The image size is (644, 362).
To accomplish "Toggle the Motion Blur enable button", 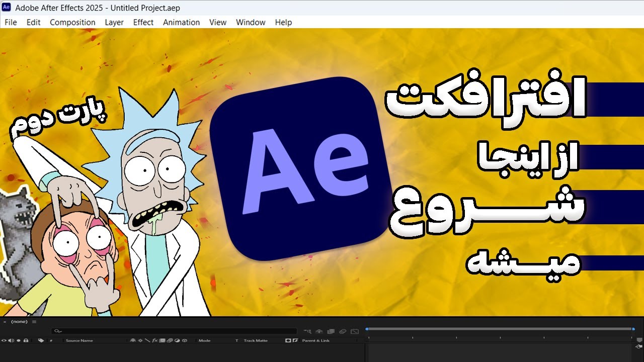I will [x=343, y=332].
